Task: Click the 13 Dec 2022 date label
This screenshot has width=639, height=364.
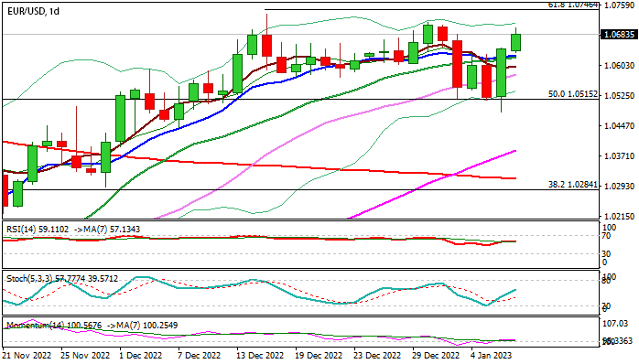Action: [261, 355]
